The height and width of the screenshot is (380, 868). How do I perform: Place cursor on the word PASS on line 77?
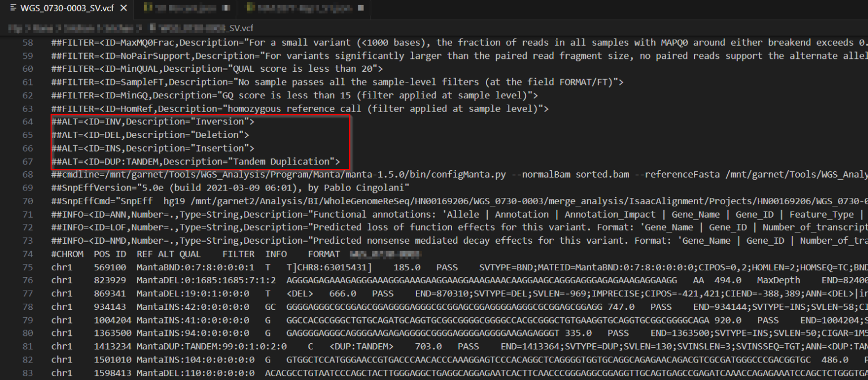pos(382,293)
